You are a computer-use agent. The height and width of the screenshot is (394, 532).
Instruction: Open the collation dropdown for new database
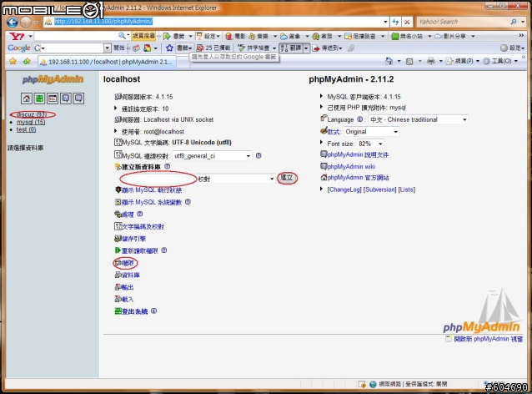click(236, 179)
